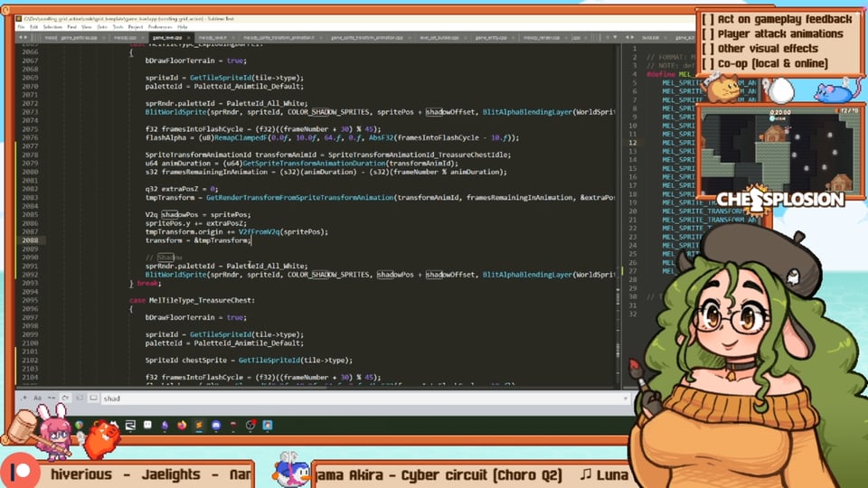Open the File menu
Screen dimensions: 868x488
23,27
